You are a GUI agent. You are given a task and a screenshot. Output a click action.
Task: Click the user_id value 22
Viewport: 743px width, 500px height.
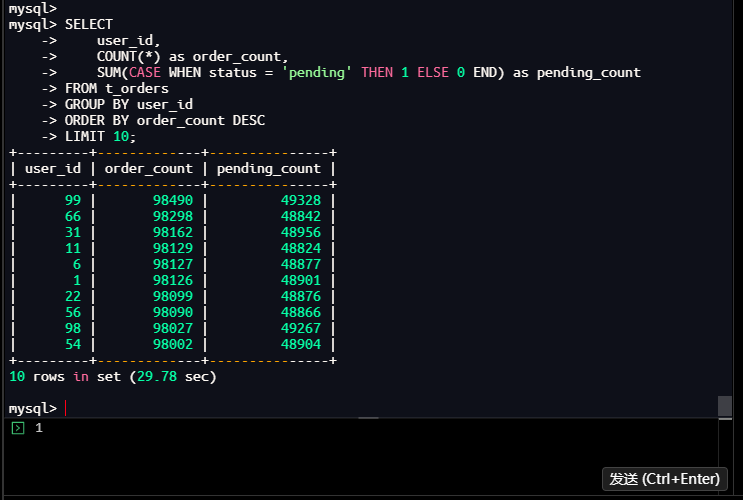pos(73,297)
